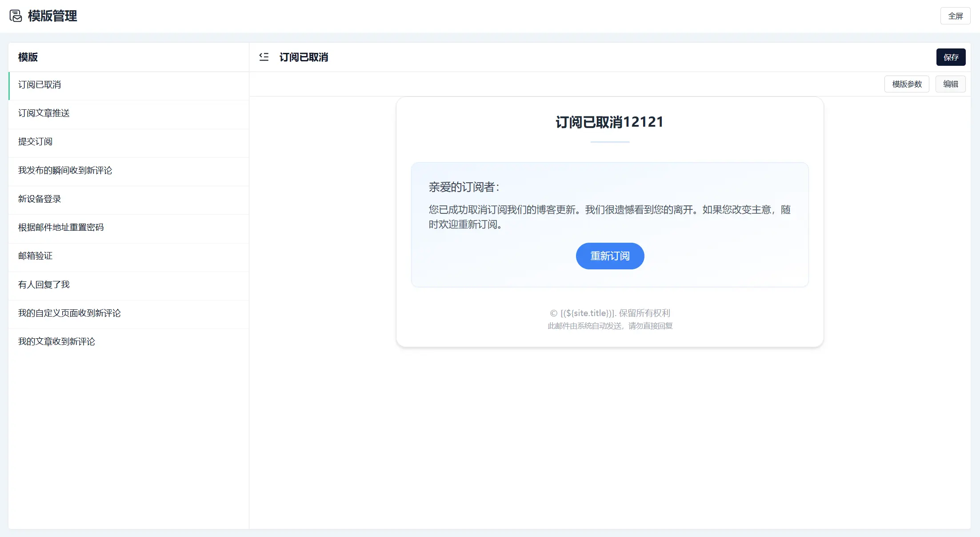Click the greeting 亲爱的订阅者
This screenshot has width=980, height=537.
point(464,187)
